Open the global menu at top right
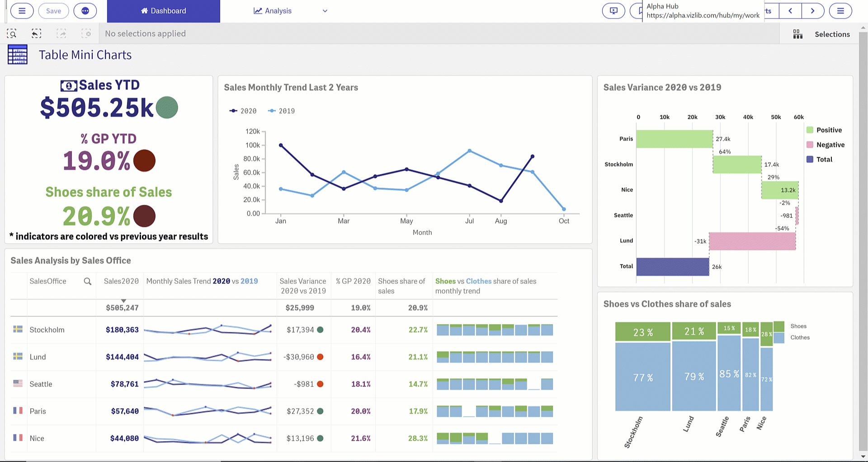 click(840, 11)
